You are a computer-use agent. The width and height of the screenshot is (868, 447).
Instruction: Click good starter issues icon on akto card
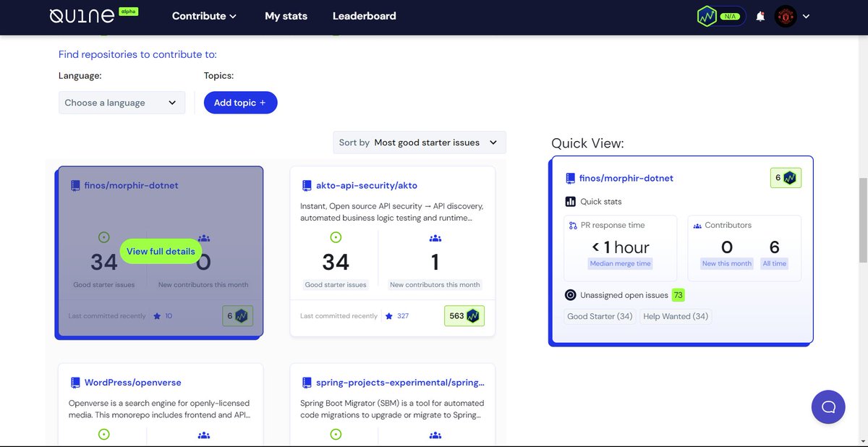(x=335, y=237)
